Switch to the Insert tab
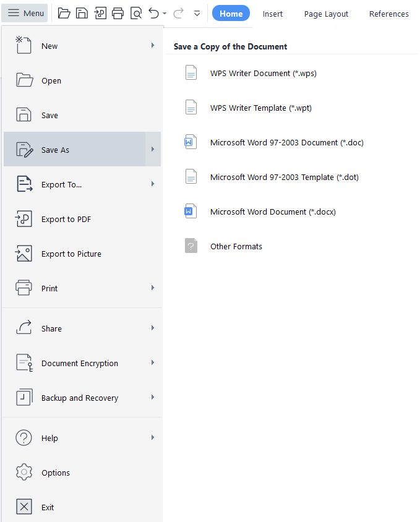This screenshot has width=420, height=522. click(x=272, y=14)
